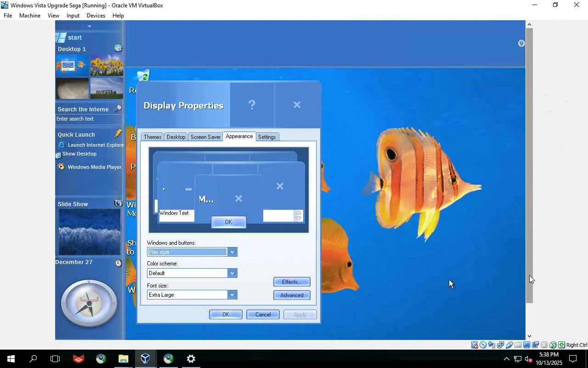This screenshot has width=588, height=368.
Task: Open the VirtualBox Machine menu
Action: (x=30, y=16)
